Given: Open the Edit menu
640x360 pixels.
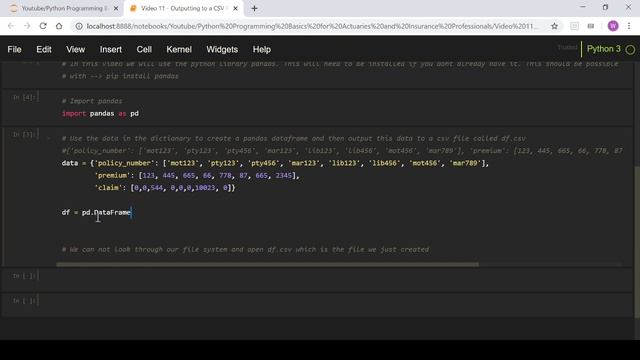Looking at the screenshot, I should tap(44, 49).
